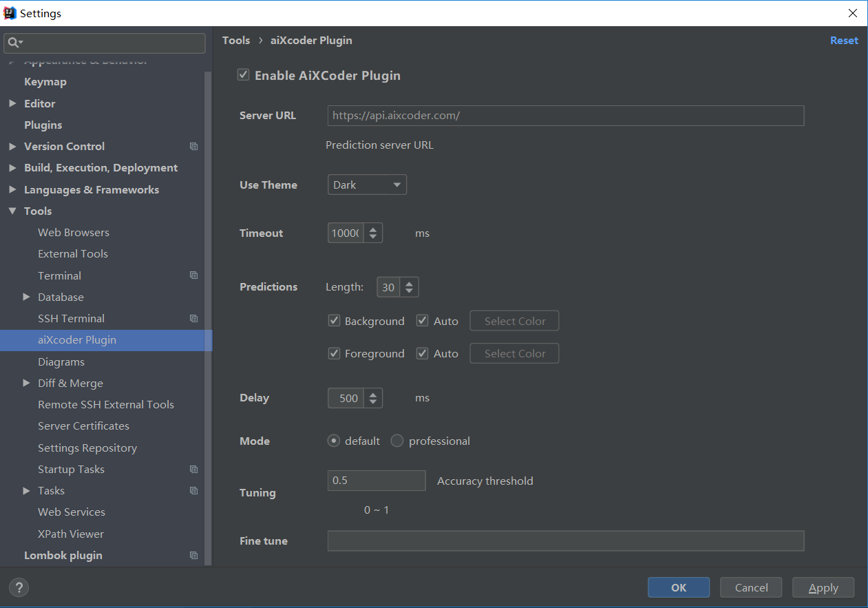Click the Reset link
868x608 pixels.
pos(844,40)
